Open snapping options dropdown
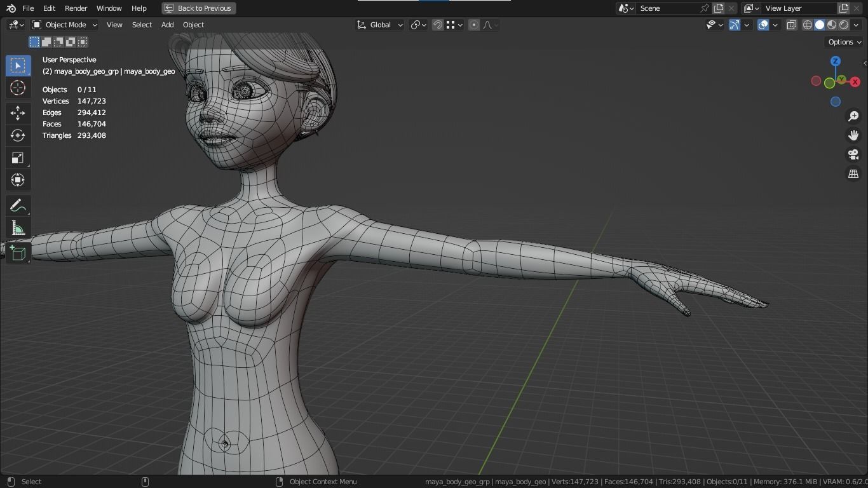 [454, 25]
